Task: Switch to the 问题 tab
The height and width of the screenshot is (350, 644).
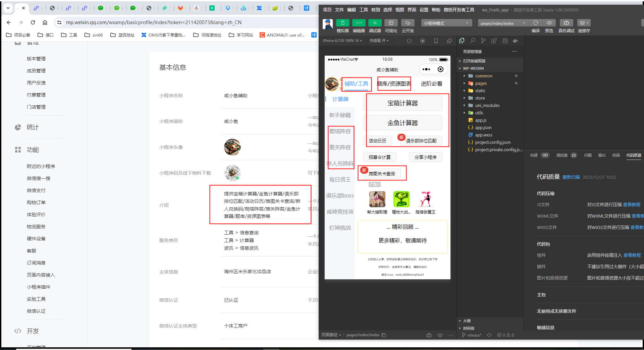Action: [x=588, y=155]
